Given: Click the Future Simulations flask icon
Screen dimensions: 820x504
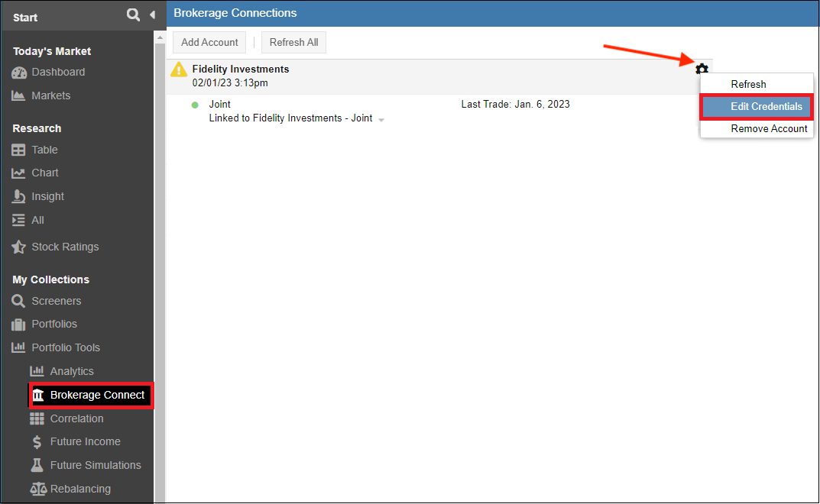Looking at the screenshot, I should (x=37, y=465).
